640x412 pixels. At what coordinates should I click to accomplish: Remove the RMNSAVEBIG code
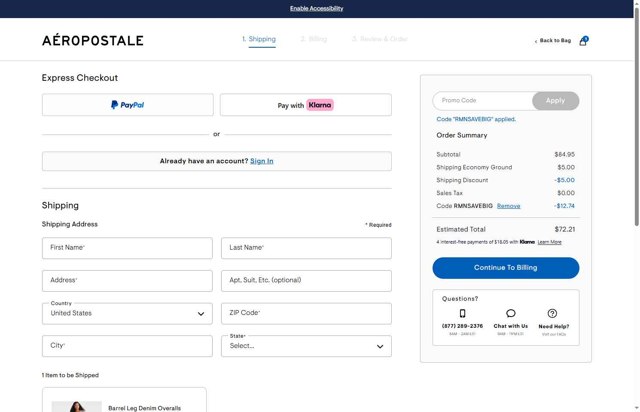[509, 206]
